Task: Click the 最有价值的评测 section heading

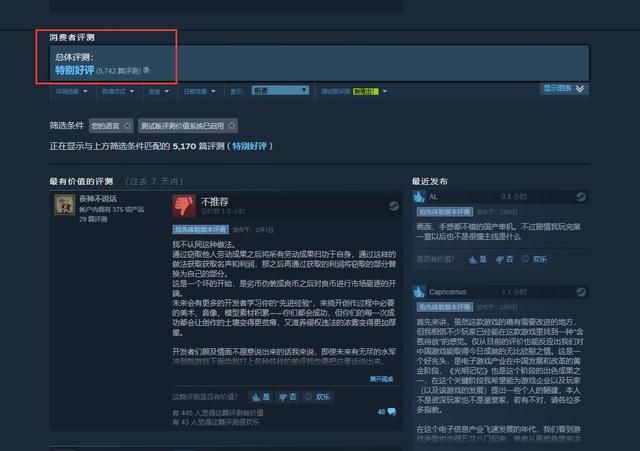Action: click(x=81, y=181)
